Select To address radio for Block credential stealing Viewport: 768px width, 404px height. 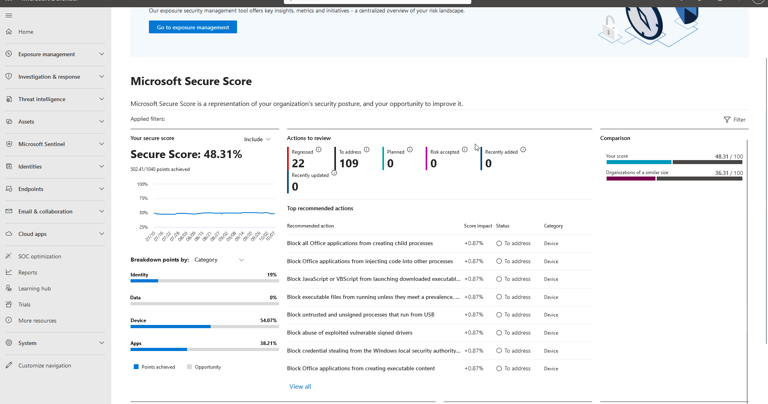pos(499,351)
